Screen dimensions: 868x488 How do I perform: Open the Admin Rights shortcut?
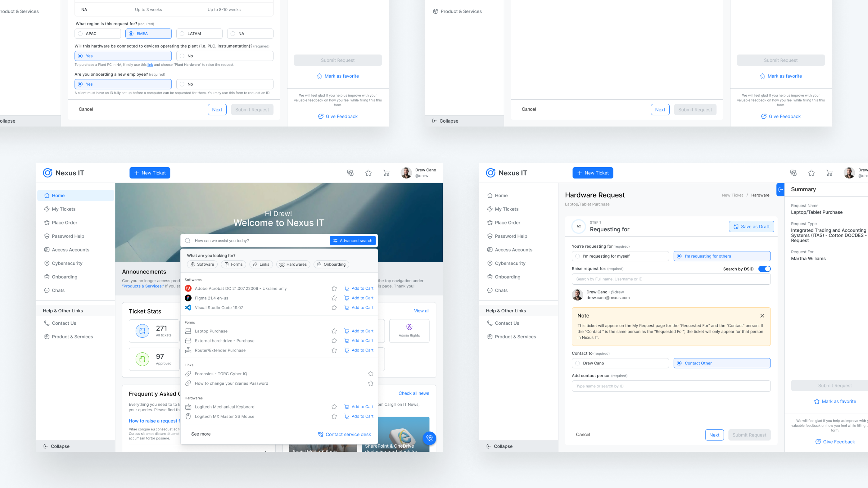[409, 331]
